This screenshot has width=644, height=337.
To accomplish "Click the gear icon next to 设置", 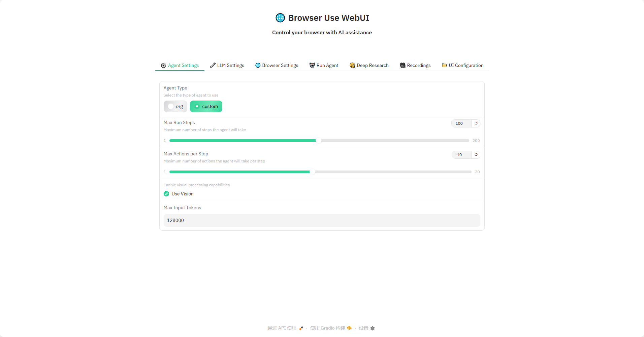I will (373, 328).
